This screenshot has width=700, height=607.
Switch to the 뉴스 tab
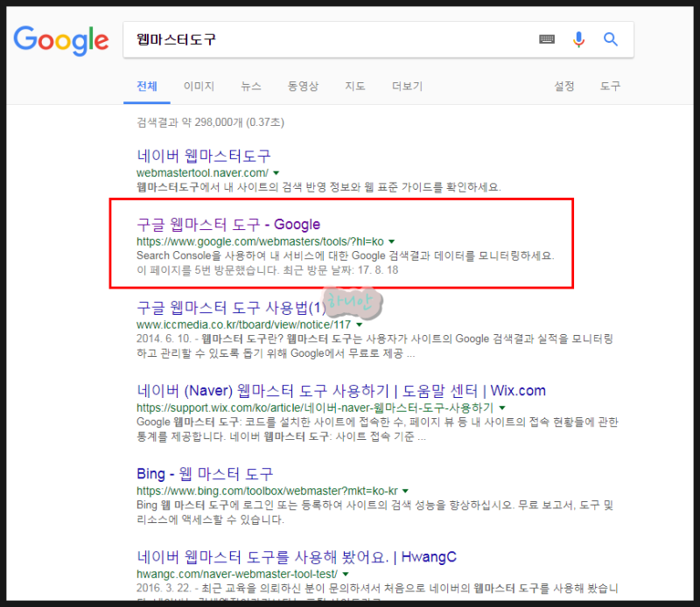[x=251, y=86]
